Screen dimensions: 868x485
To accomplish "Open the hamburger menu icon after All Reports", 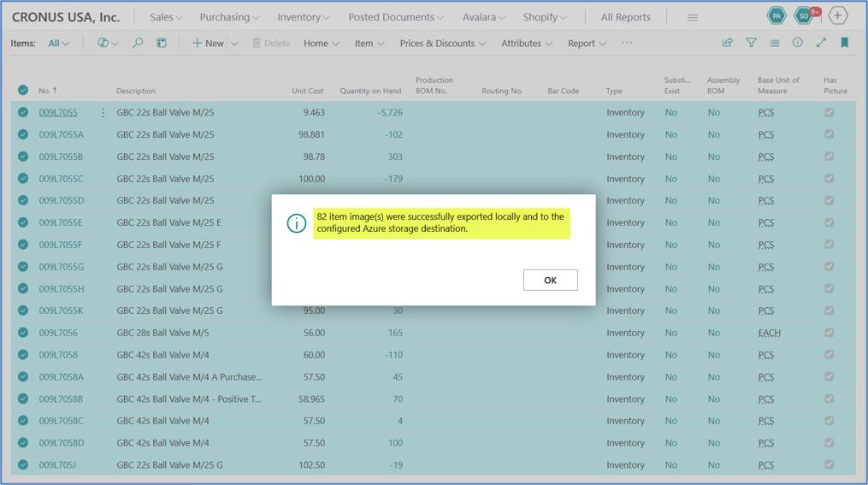I will 692,17.
